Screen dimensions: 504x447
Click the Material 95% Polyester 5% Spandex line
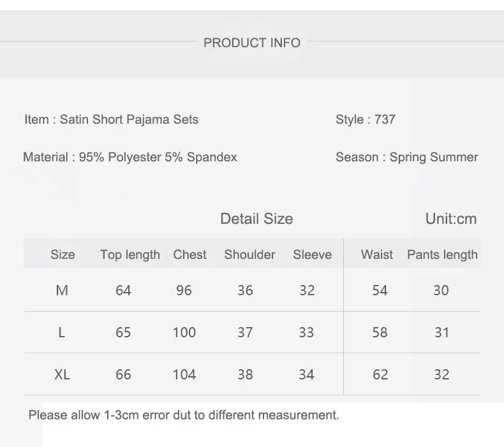(x=130, y=157)
